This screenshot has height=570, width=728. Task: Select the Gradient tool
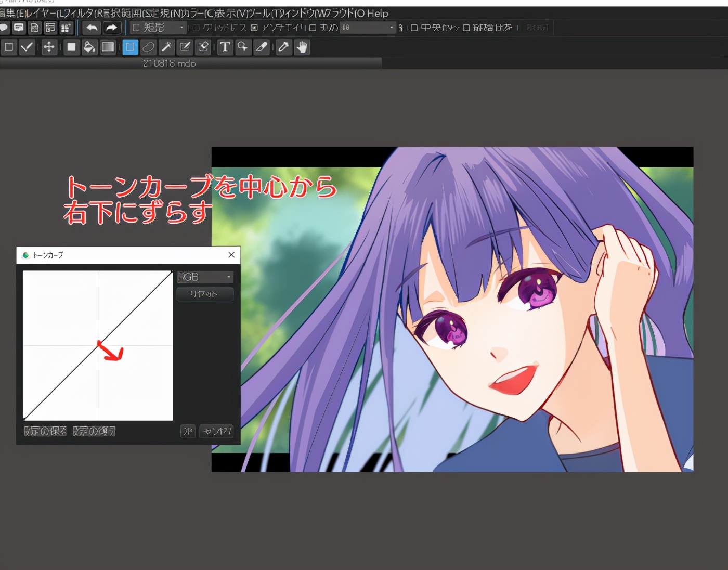(108, 47)
